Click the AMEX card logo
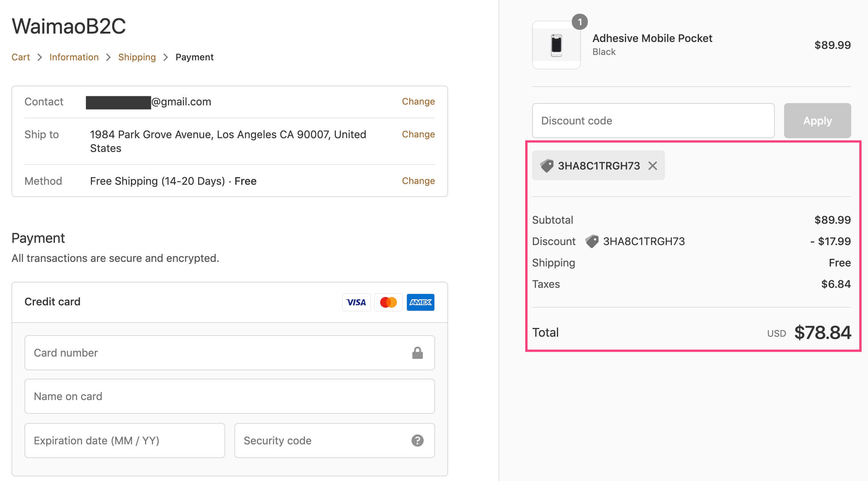868x481 pixels. tap(421, 302)
